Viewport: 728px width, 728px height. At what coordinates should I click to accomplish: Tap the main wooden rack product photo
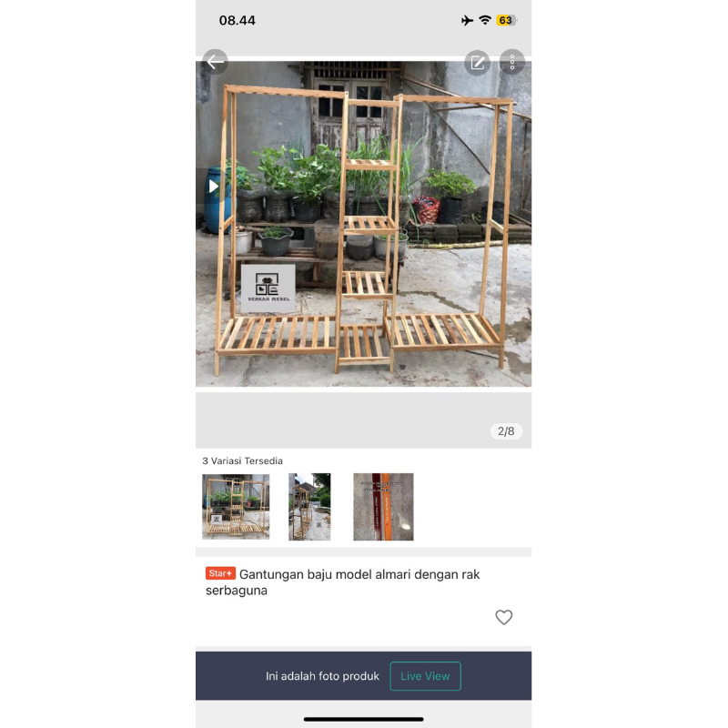(363, 224)
